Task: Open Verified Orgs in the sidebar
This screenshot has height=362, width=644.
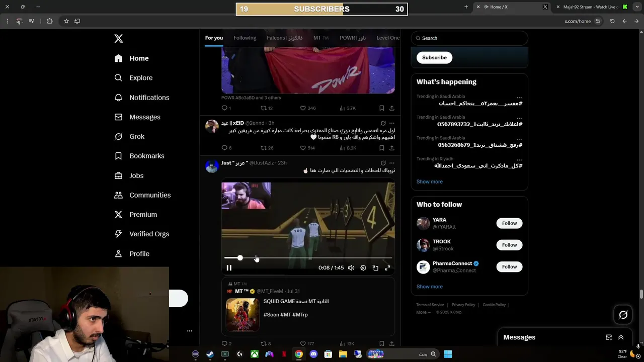Action: [x=141, y=234]
